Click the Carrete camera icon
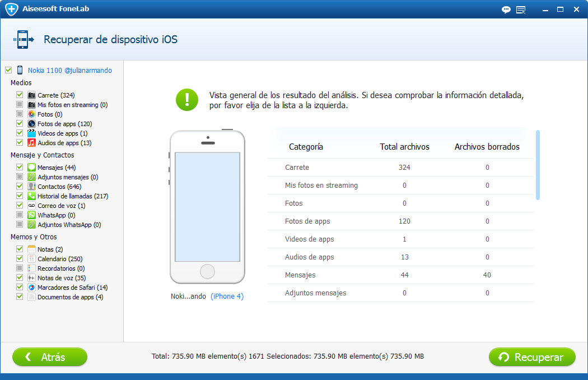Viewport: 588px width, 380px height. tap(31, 95)
